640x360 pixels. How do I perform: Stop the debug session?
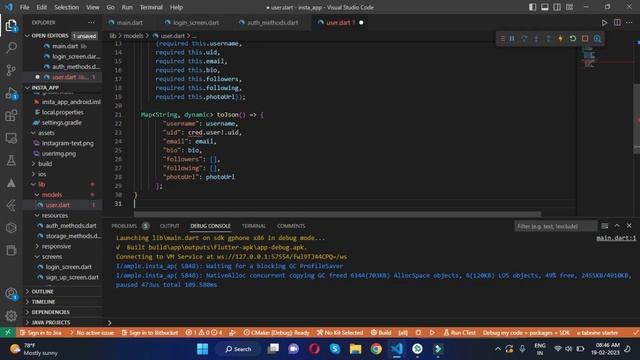[585, 39]
